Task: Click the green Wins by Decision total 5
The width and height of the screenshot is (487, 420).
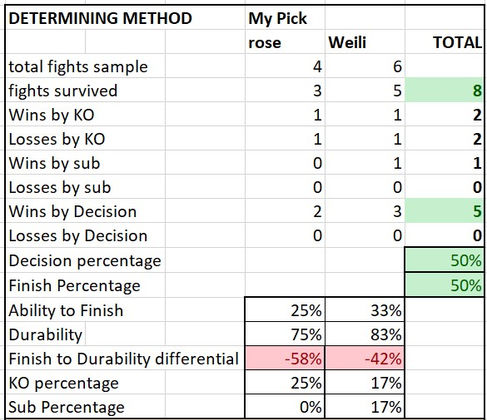Action: pyautogui.click(x=445, y=211)
